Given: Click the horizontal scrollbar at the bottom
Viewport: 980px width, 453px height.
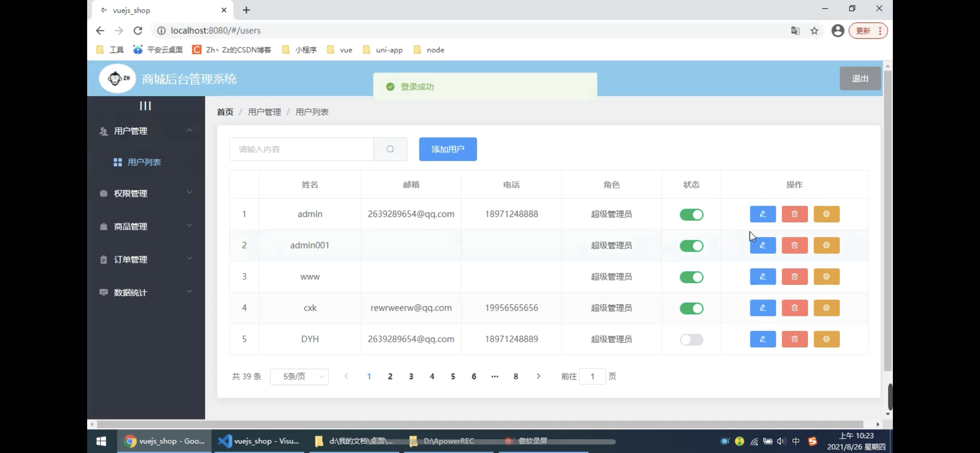Looking at the screenshot, I should pos(479,424).
